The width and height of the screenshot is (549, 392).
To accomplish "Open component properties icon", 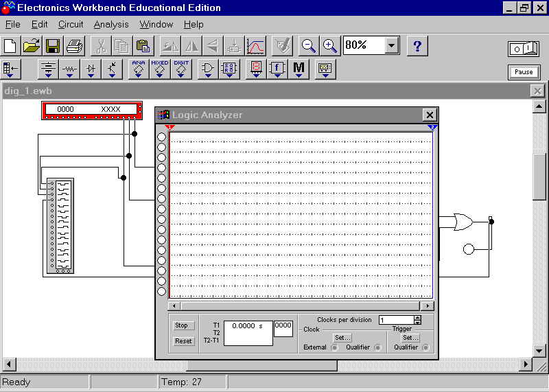I will [282, 46].
